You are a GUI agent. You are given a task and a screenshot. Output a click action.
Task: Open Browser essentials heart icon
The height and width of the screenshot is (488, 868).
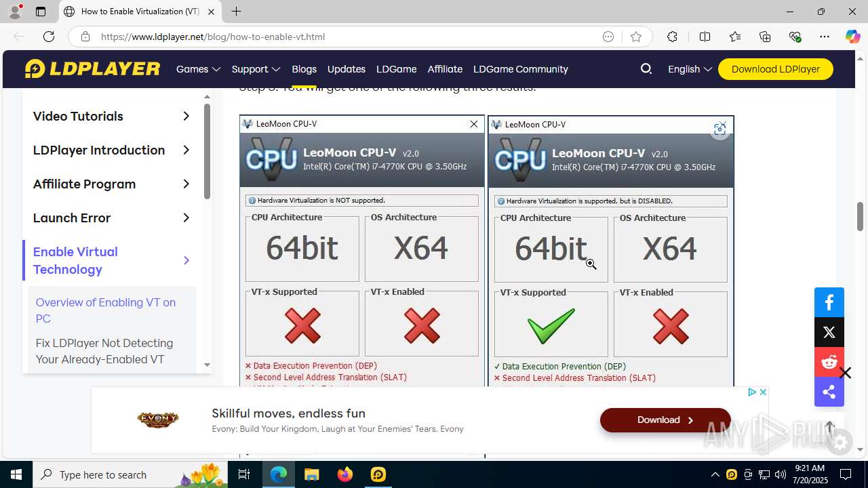pos(795,37)
